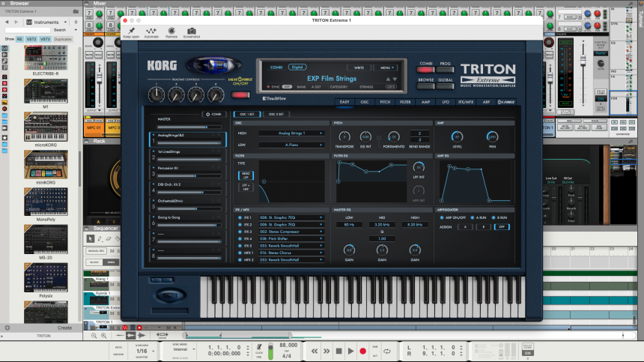Open the MENU dropdown in Triton display
This screenshot has width=644, height=362.
[386, 67]
